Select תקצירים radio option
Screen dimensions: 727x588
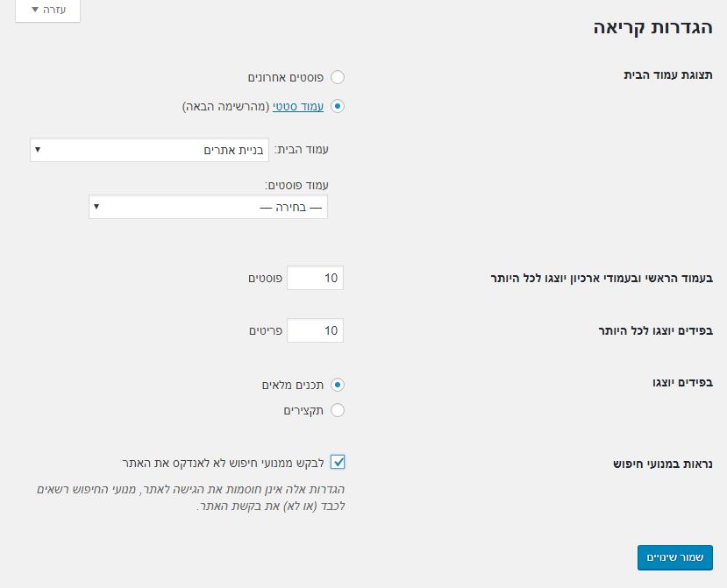(338, 410)
